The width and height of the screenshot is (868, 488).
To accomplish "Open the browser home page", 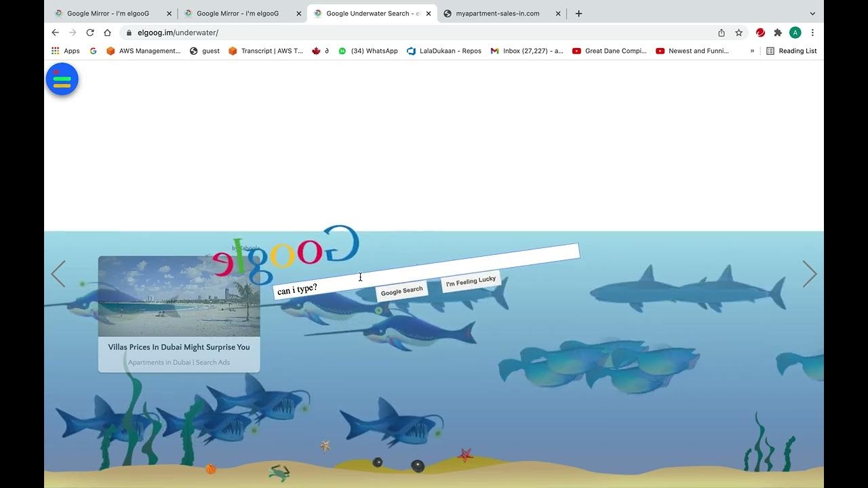I will [x=107, y=33].
